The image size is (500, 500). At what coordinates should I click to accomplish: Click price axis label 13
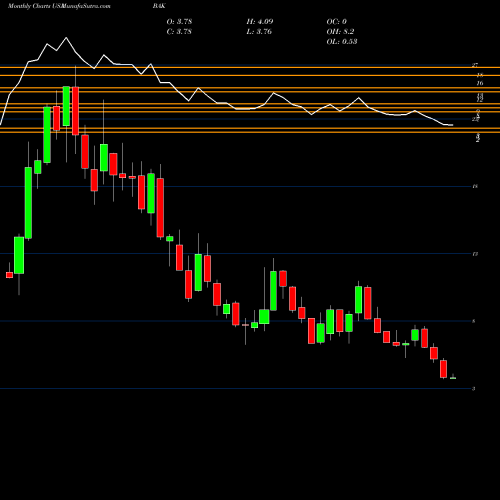coord(475,254)
